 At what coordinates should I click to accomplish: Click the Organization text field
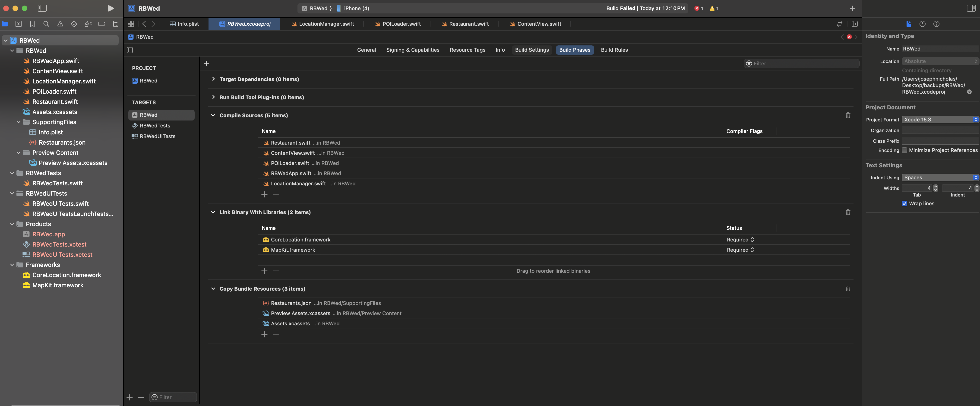tap(940, 130)
